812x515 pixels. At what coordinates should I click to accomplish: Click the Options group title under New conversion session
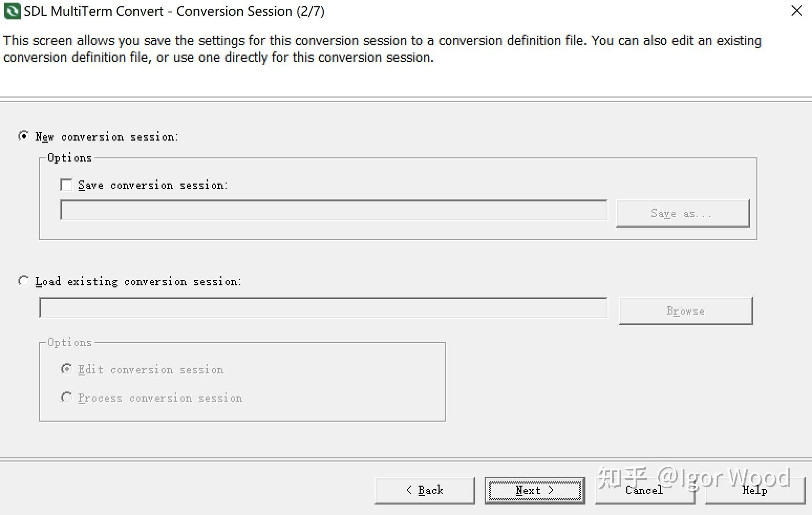(x=70, y=158)
